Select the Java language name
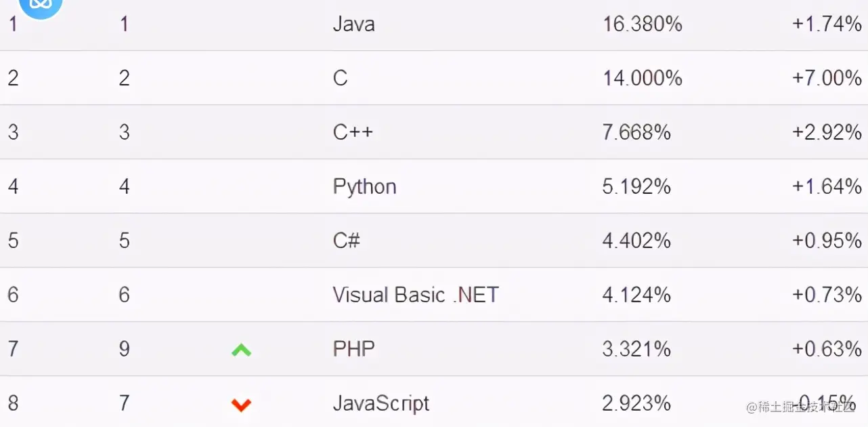868x427 pixels. pos(353,24)
